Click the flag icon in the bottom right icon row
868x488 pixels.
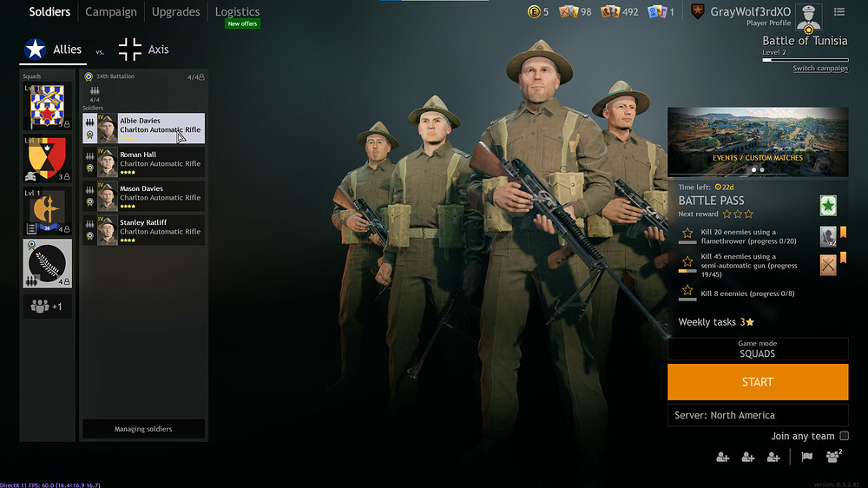click(807, 457)
